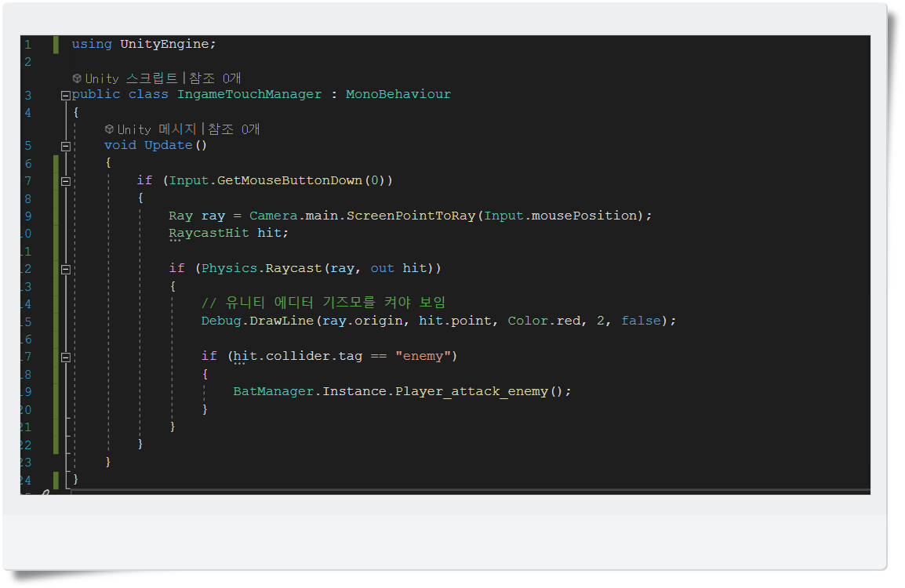
Task: Click the 'Unity 스크립트' CodeLens label
Action: point(132,78)
